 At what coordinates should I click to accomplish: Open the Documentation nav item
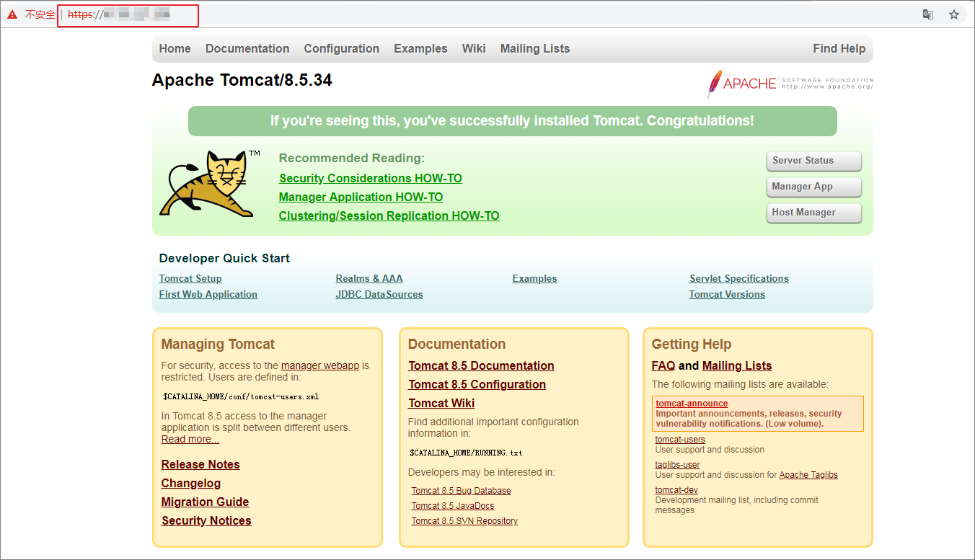coord(247,48)
